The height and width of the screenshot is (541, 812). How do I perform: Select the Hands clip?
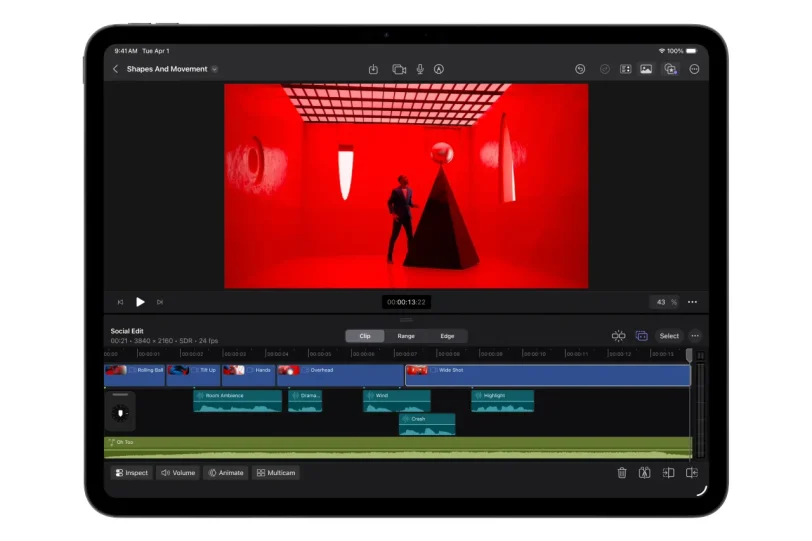click(249, 375)
